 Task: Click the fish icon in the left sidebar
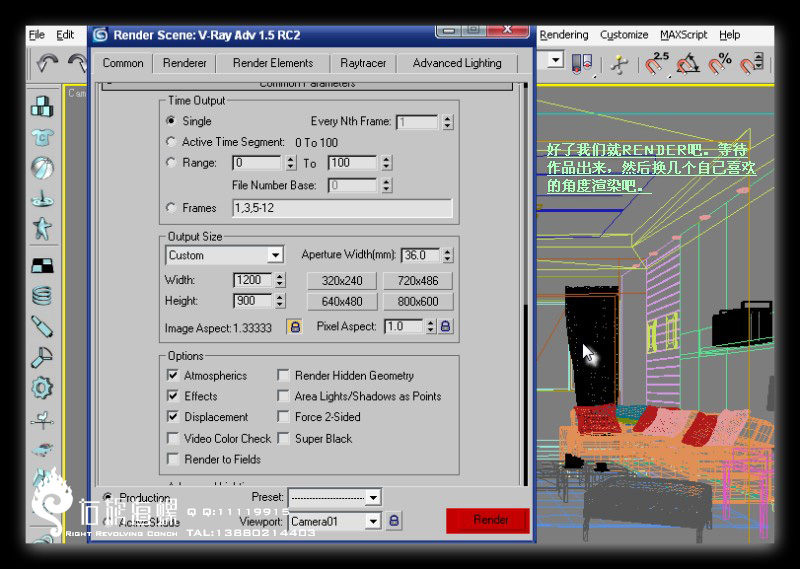tap(42, 449)
